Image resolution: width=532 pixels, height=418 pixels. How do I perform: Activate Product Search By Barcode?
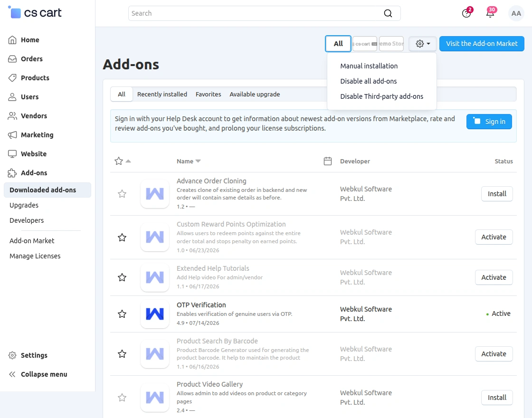pyautogui.click(x=494, y=354)
